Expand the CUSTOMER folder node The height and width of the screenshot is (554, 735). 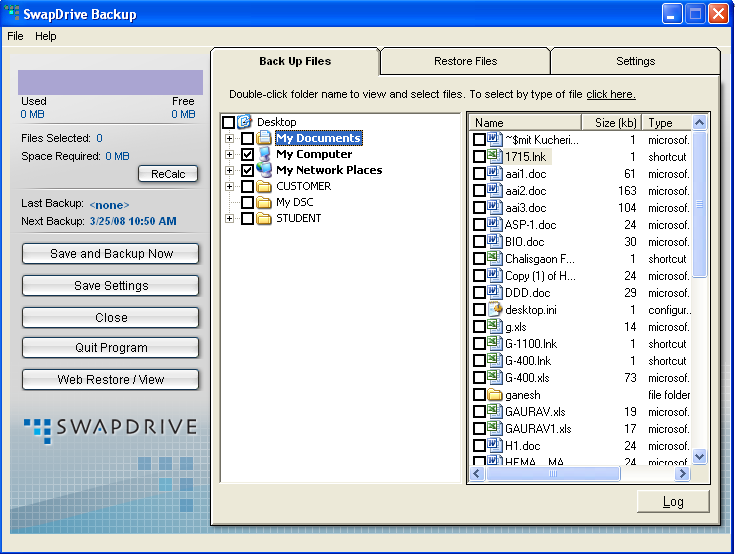[229, 187]
